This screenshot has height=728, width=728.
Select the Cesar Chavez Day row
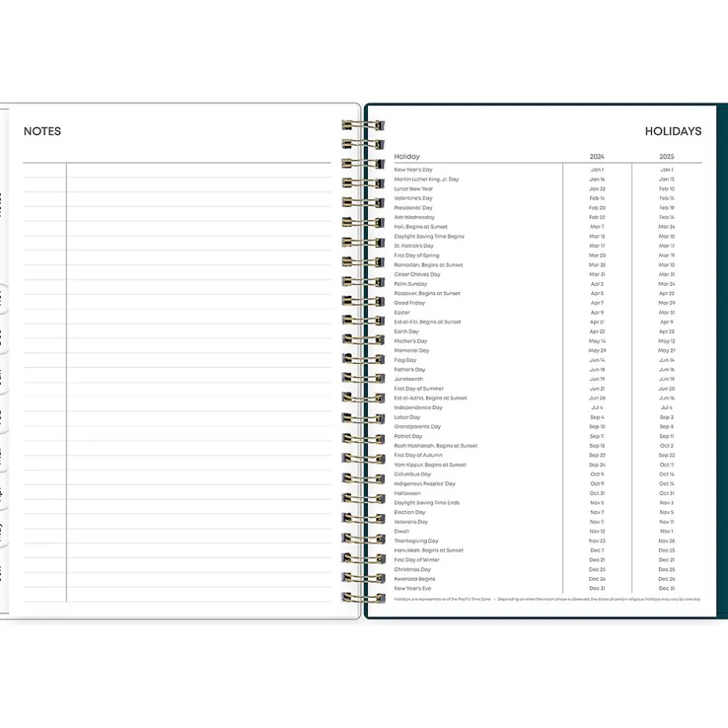coord(417,274)
